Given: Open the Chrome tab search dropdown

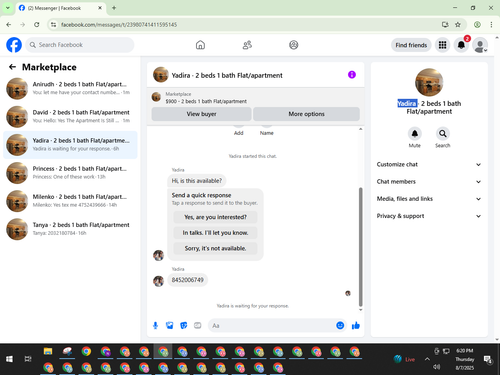Looking at the screenshot, I should click(7, 8).
